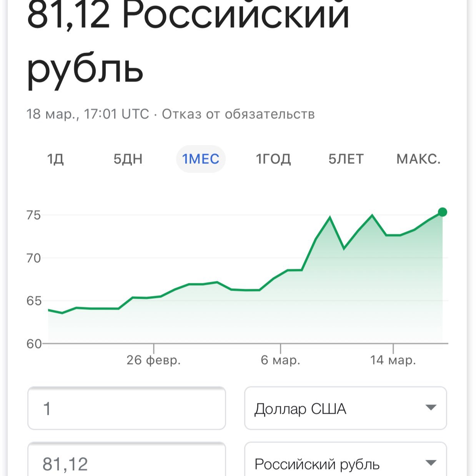The height and width of the screenshot is (476, 476).
Task: Switch to the 5ДН chart range
Action: coord(128,159)
